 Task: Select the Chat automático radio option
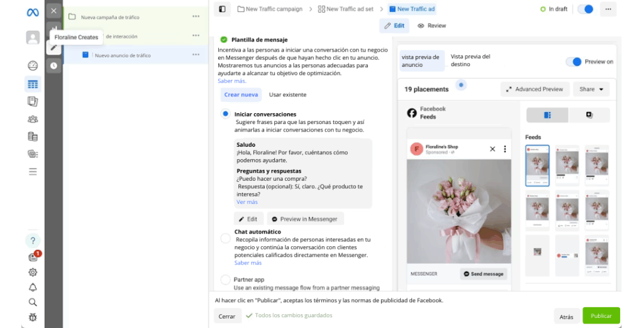(x=225, y=238)
